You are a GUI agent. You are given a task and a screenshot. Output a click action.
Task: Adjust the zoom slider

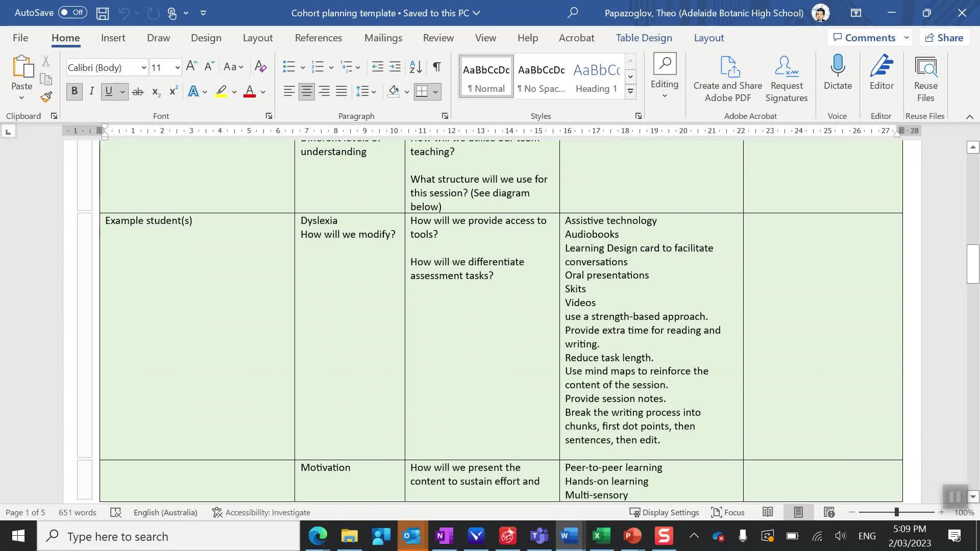point(897,512)
